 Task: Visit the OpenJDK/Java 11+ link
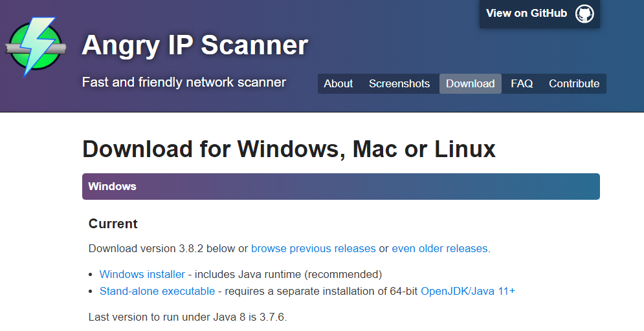point(468,291)
